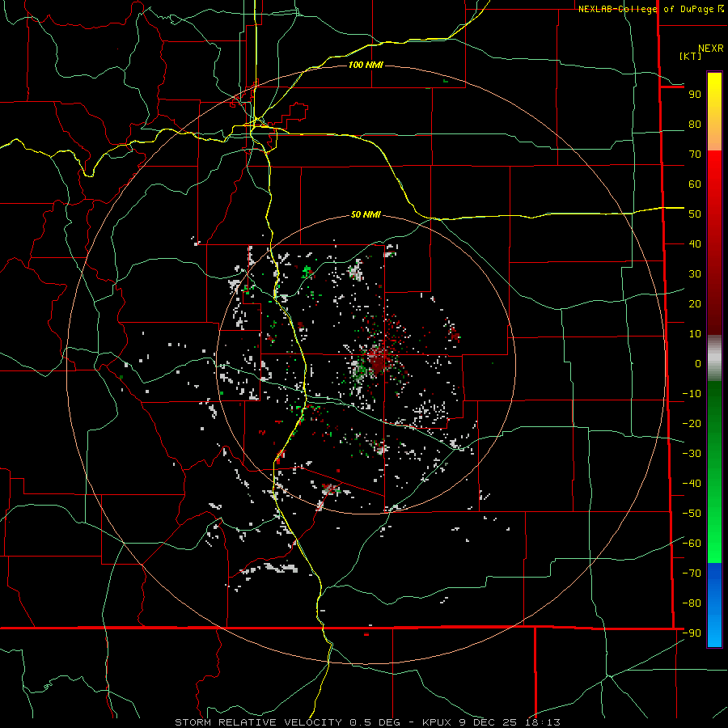Click the "-60" value on the velocity scale
Image resolution: width=728 pixels, height=728 pixels.
coord(692,544)
